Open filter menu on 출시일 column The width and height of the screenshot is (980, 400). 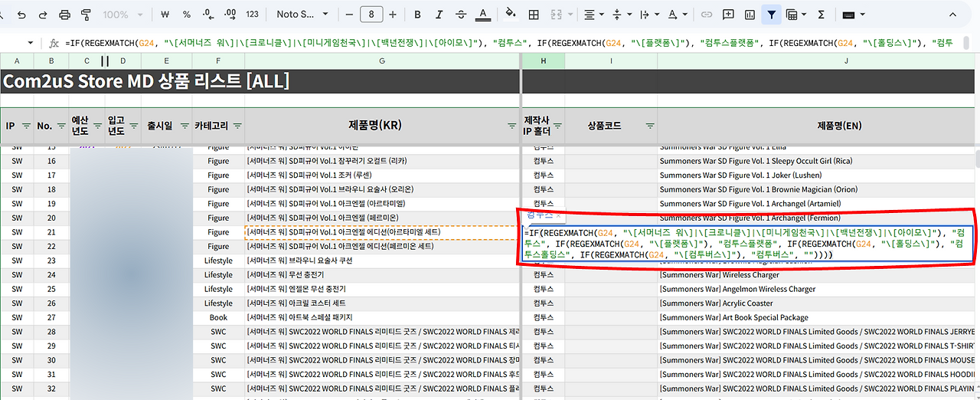pos(185,126)
